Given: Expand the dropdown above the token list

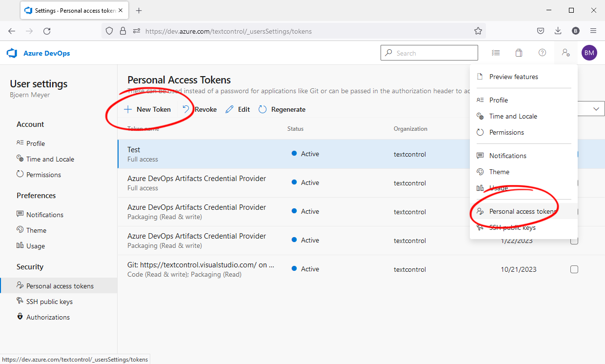Looking at the screenshot, I should coord(596,108).
